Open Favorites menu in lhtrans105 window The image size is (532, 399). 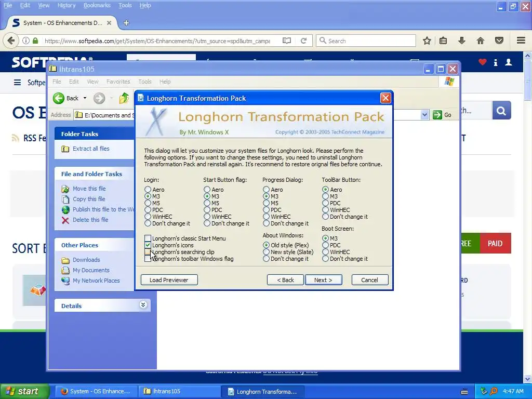118,82
